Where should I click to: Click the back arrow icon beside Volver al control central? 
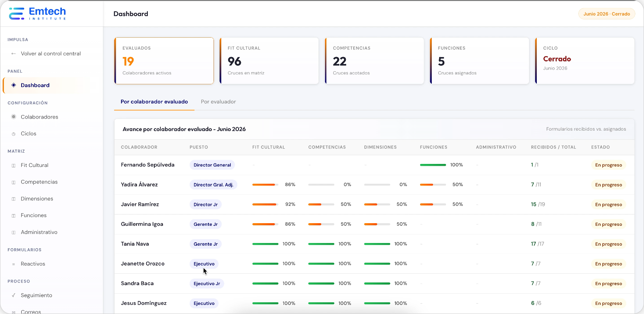pyautogui.click(x=13, y=54)
